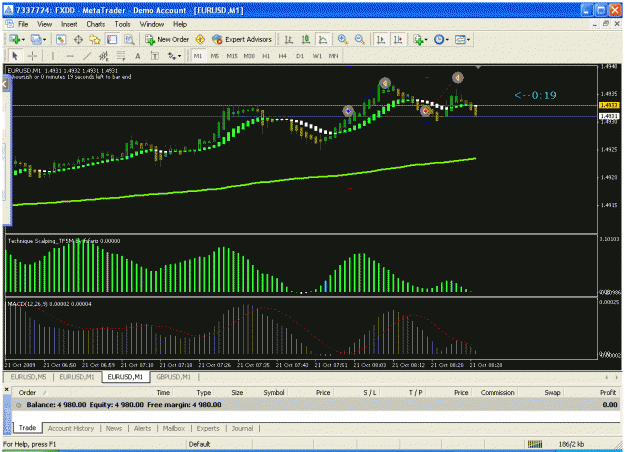Select the Fibonacci Retracement tool

tap(121, 56)
